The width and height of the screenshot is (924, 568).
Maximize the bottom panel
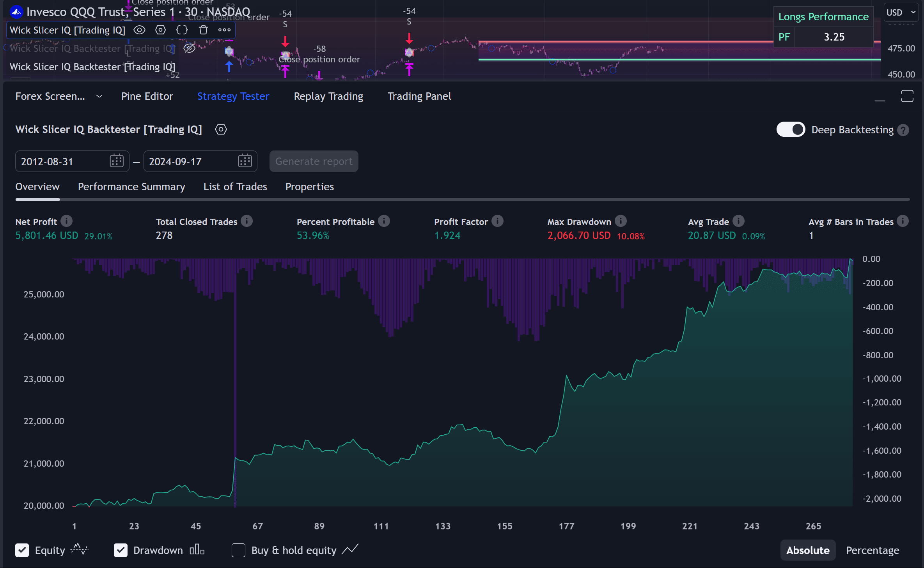(907, 96)
